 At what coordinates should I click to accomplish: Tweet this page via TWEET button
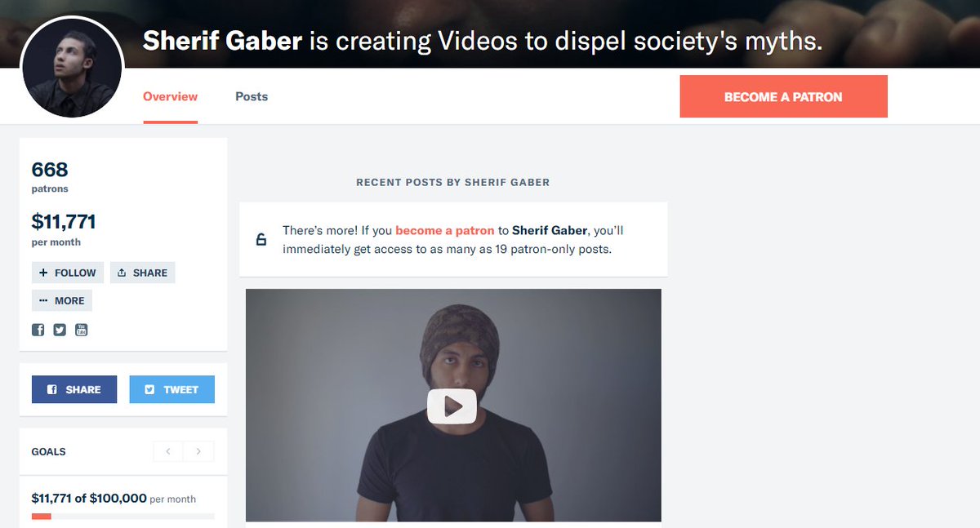pyautogui.click(x=172, y=389)
